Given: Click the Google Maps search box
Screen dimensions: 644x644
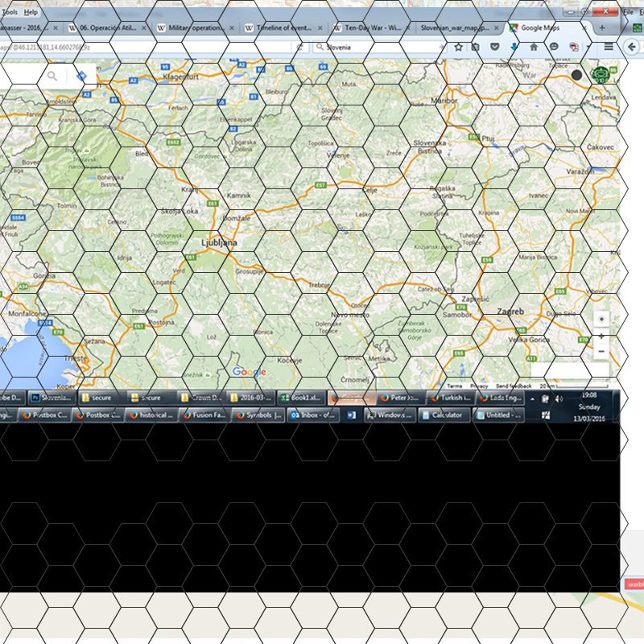Looking at the screenshot, I should (21, 76).
